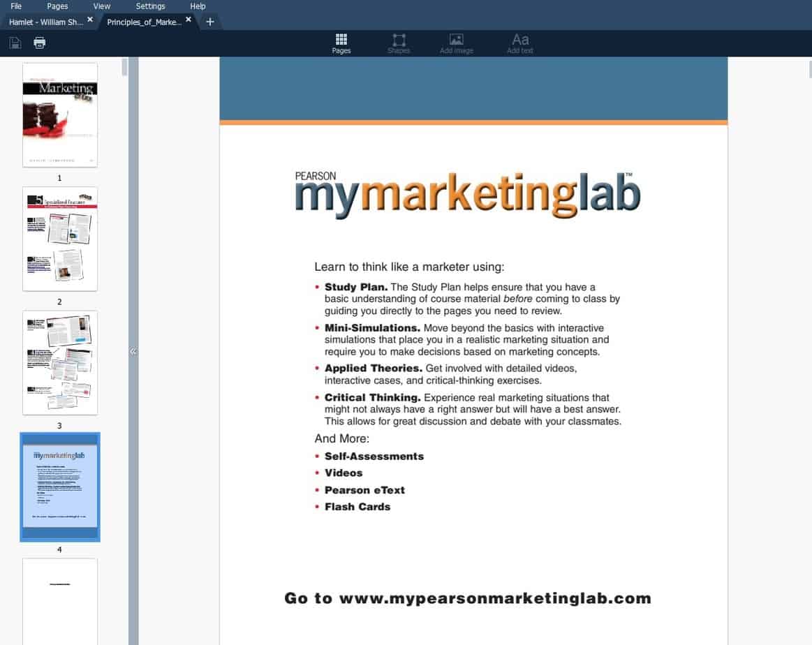Screen dimensions: 812x645
Task: Open the Pages menu
Action: coord(57,6)
